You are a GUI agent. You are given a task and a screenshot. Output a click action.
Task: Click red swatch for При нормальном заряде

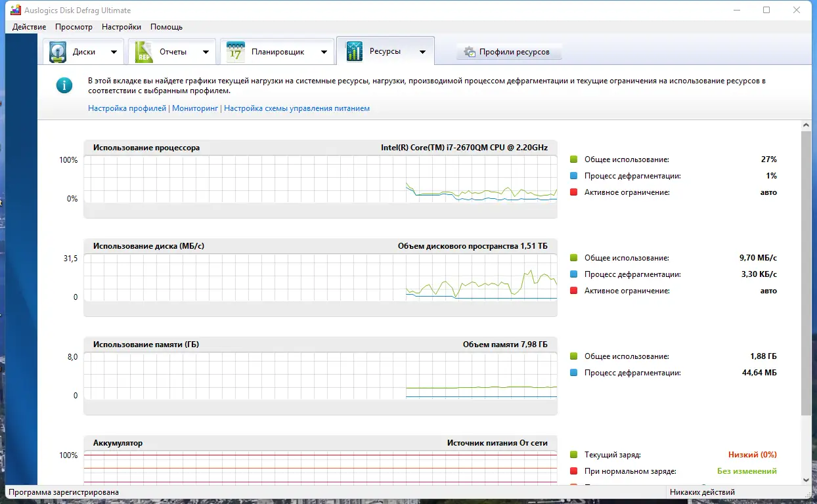[x=573, y=471]
